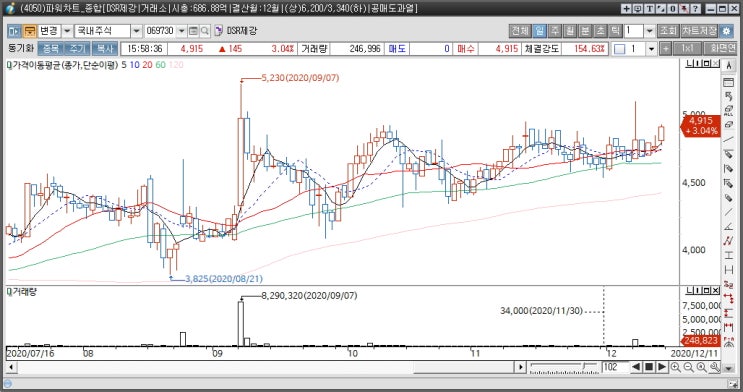Expand the 국내주식 market dropdown
The width and height of the screenshot is (743, 392).
point(136,31)
